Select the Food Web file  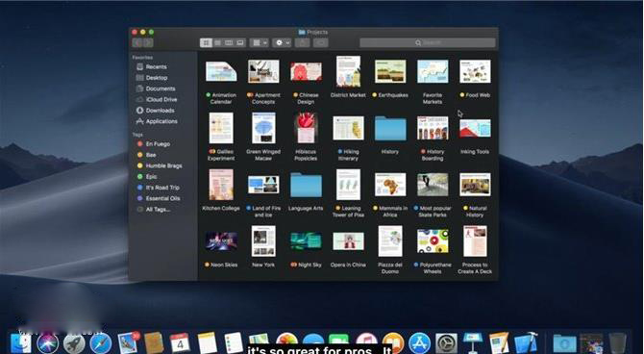tap(475, 71)
